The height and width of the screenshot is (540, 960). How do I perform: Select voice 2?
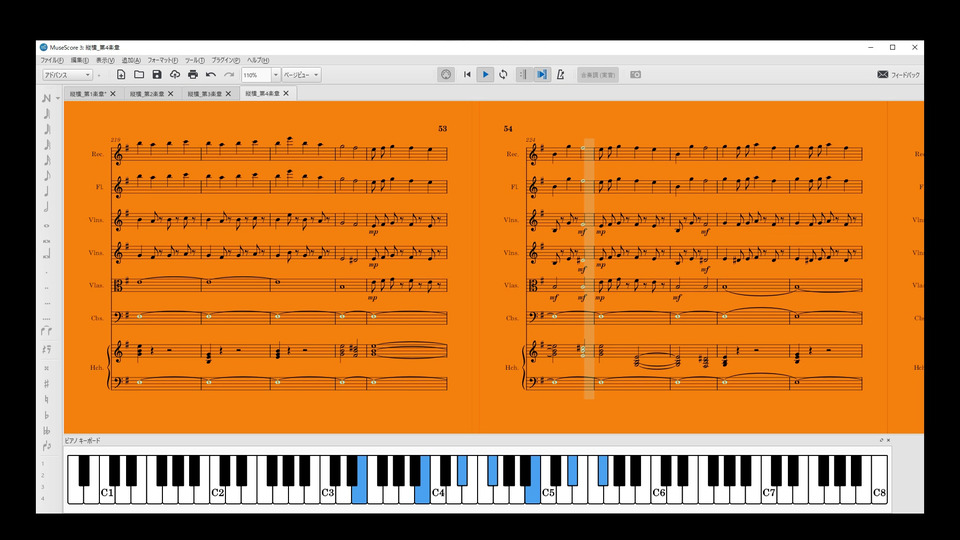pos(43,475)
